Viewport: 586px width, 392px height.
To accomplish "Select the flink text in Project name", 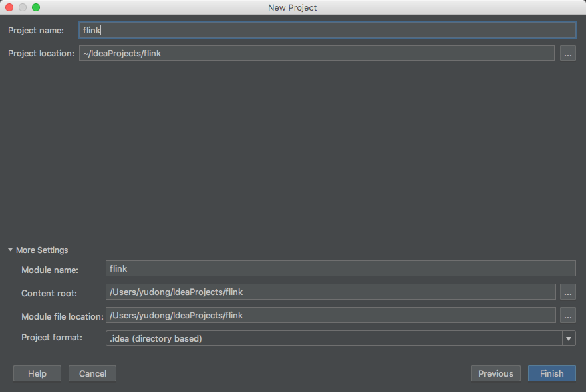I will [90, 30].
